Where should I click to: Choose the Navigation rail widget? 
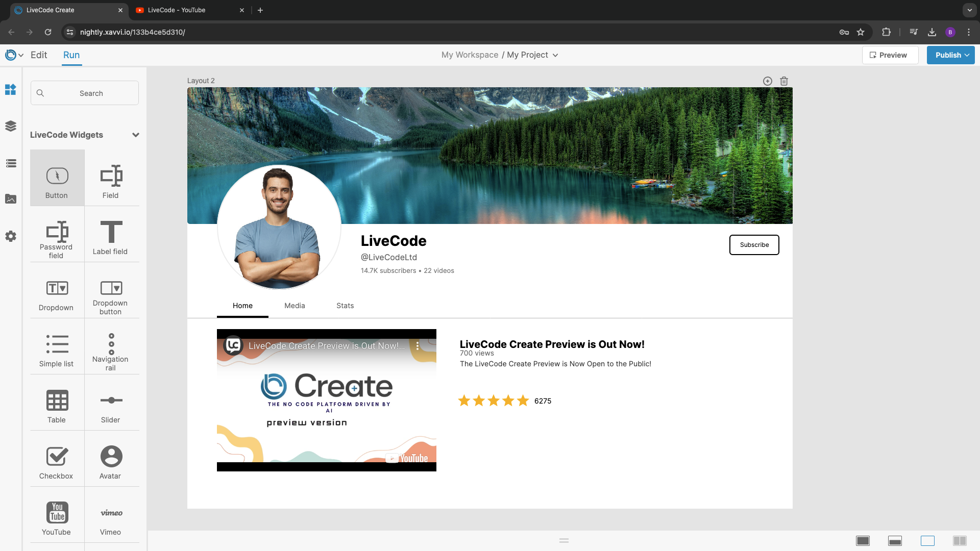point(111,344)
